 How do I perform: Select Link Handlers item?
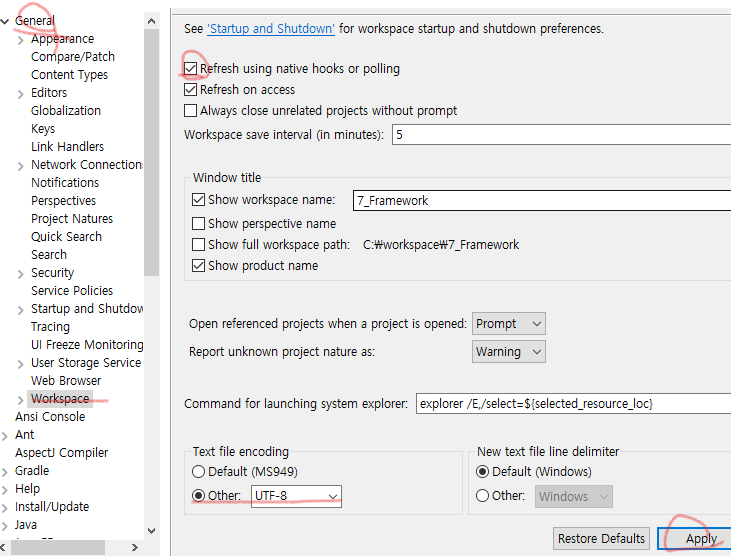coord(68,146)
